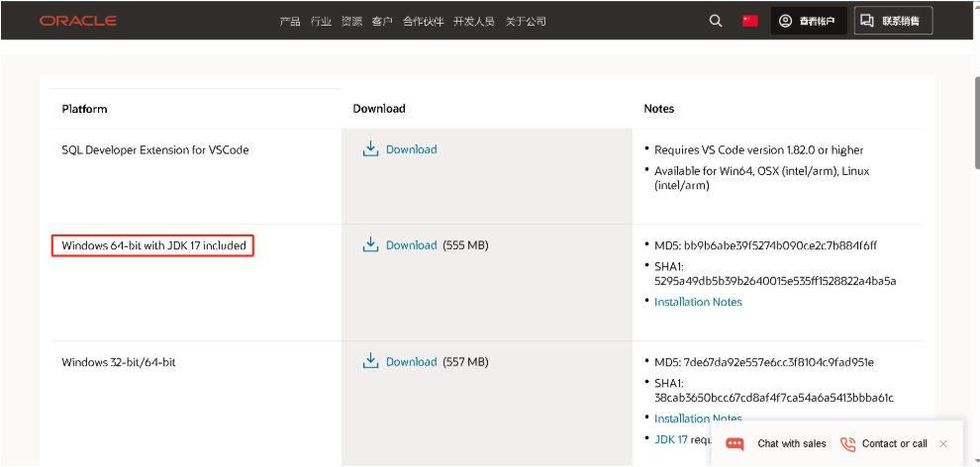Click the chat bubble sales icon
The width and height of the screenshot is (980, 467).
click(735, 444)
